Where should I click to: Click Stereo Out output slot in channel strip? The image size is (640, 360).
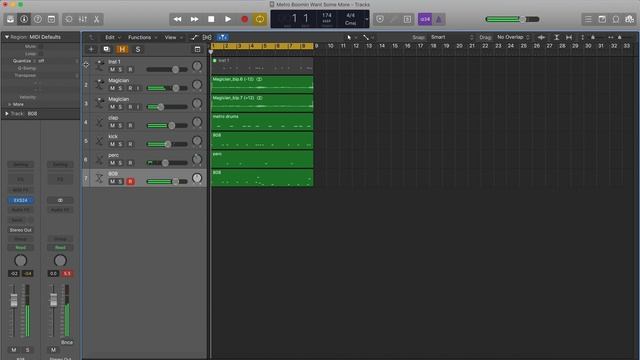click(20, 230)
